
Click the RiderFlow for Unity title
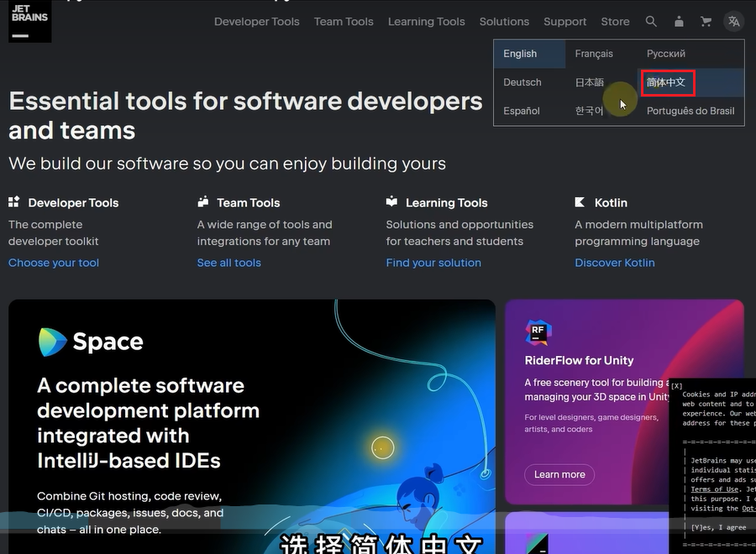(x=579, y=360)
